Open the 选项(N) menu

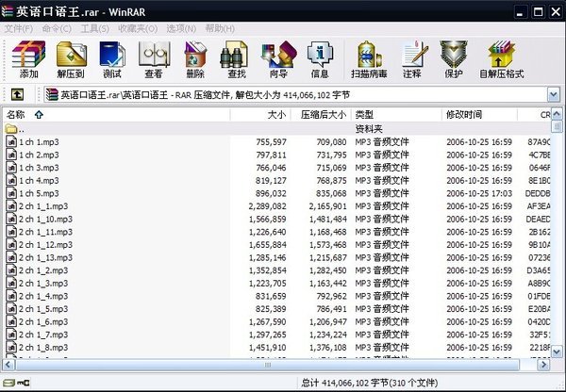(181, 29)
